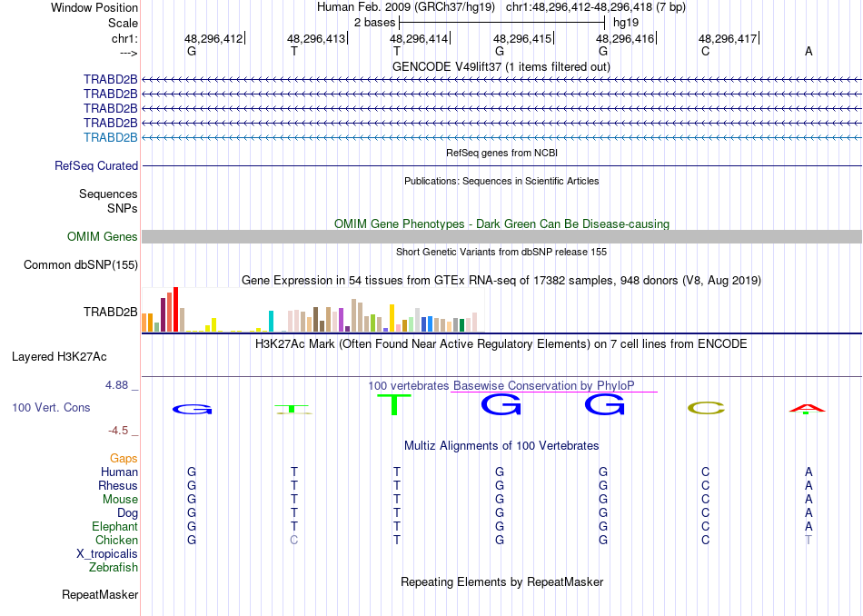Open the 'RefSeq genes from NCBI' title
Viewport: 863px width, 616px height.
click(501, 153)
